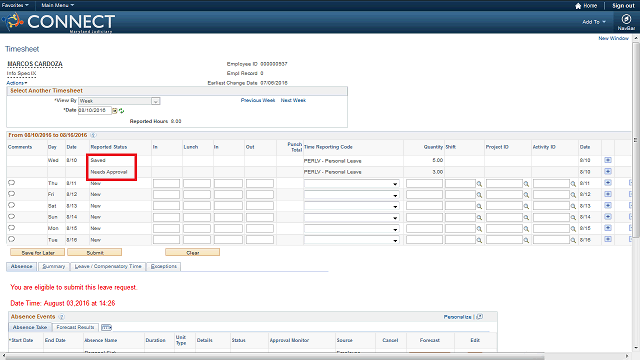Click the horizontal scrollbar at the bottom
Screen dimensions: 640x360
pyautogui.click(x=276, y=356)
